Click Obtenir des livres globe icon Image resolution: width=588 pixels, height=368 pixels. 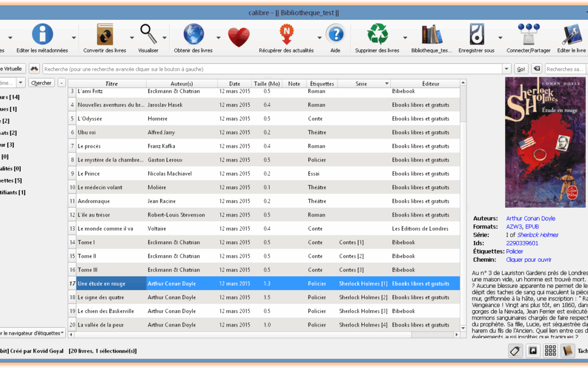[193, 34]
